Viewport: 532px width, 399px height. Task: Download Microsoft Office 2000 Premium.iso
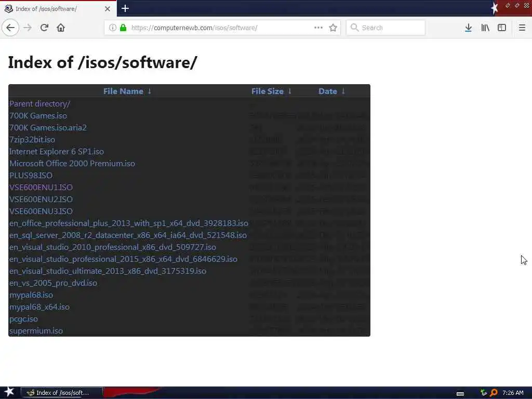[72, 164]
